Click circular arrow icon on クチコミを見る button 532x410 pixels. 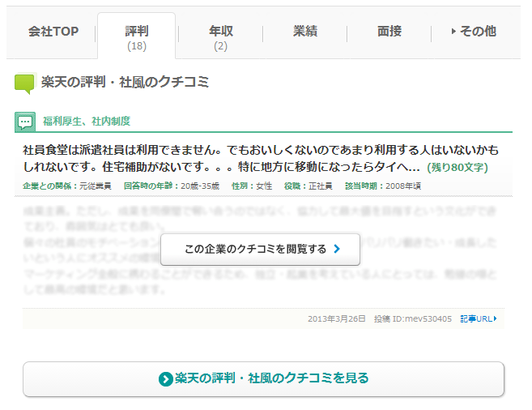coord(165,379)
